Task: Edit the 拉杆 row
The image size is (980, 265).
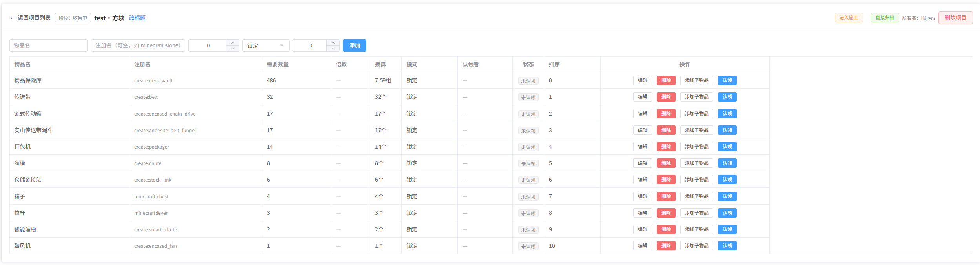Action: 643,213
